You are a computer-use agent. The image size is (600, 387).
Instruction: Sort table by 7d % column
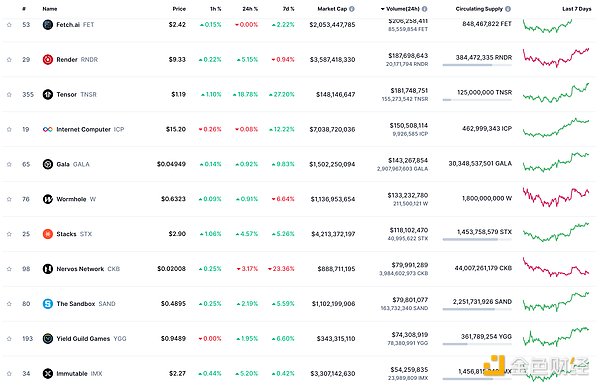click(289, 9)
